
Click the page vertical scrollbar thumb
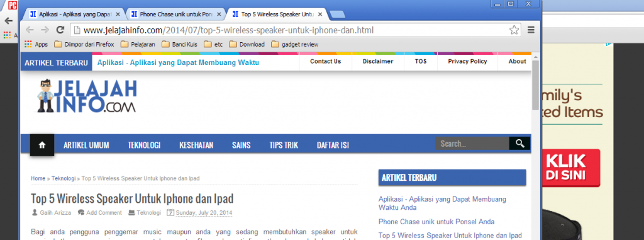pos(536,85)
